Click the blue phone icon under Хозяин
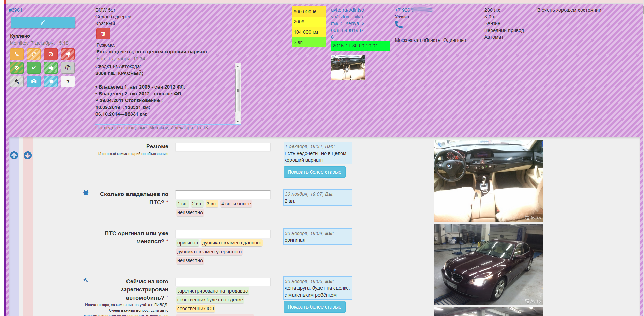 click(399, 25)
